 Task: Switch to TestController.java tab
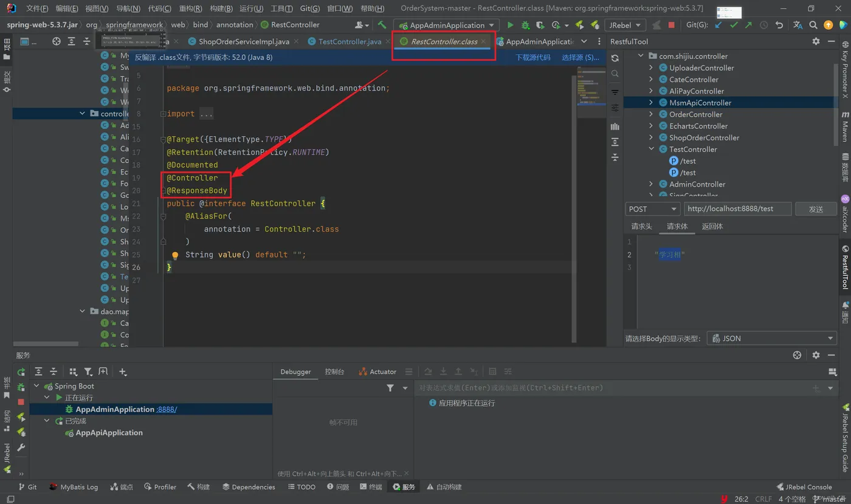(350, 41)
